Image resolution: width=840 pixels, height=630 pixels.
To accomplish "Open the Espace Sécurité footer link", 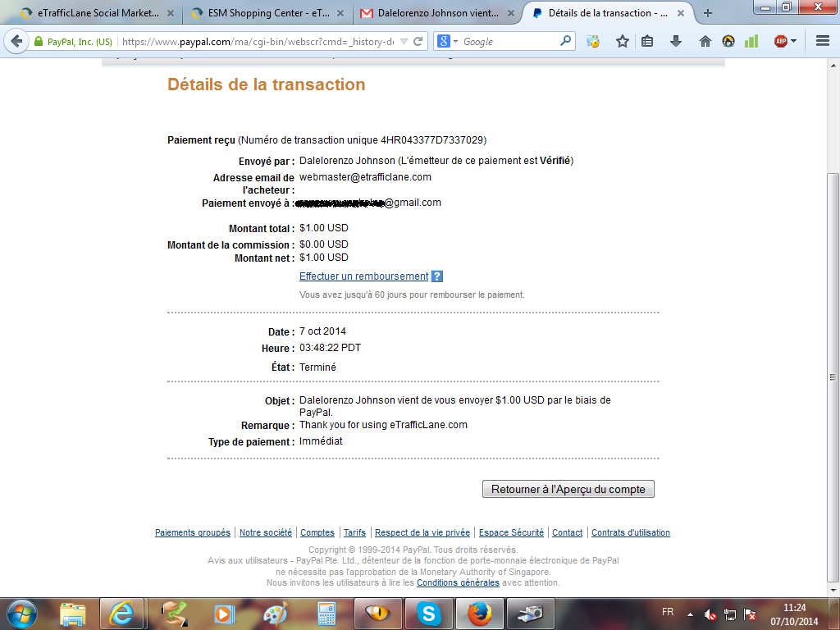I will [511, 532].
